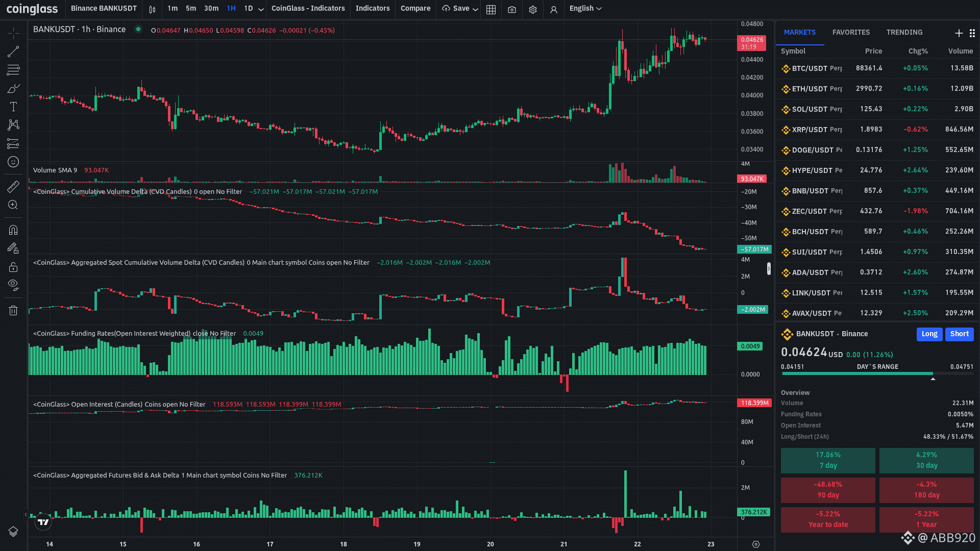Open the layout grid icon
The height and width of the screenshot is (551, 980).
[x=491, y=9]
